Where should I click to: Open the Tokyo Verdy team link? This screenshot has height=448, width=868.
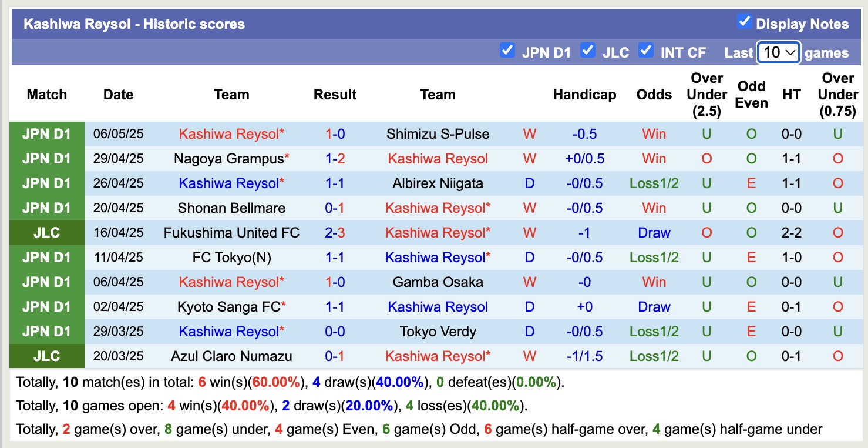(438, 332)
